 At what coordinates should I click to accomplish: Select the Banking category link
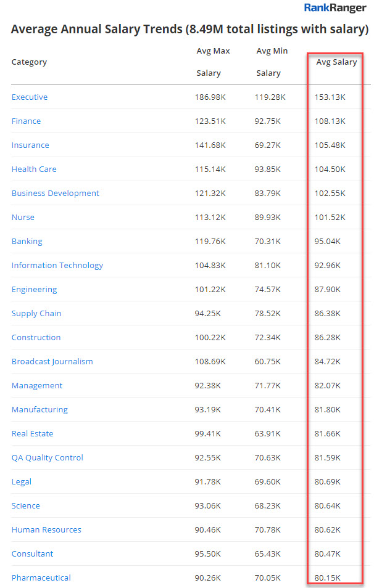coord(27,242)
